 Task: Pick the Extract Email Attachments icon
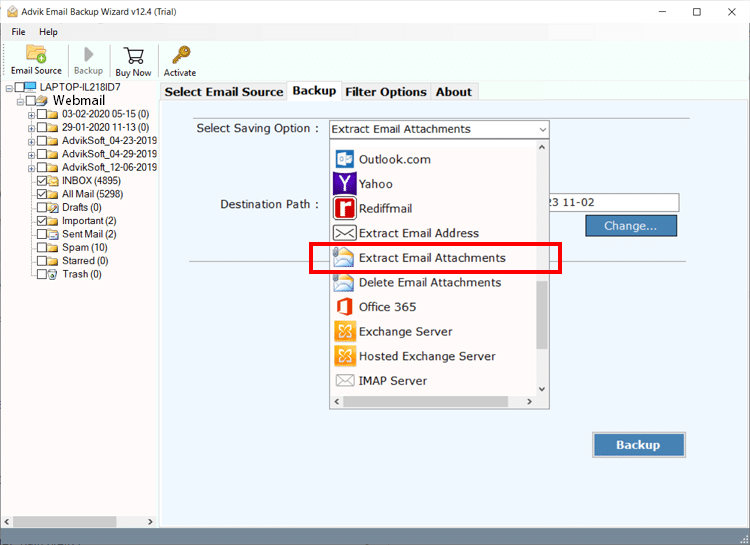pyautogui.click(x=343, y=257)
